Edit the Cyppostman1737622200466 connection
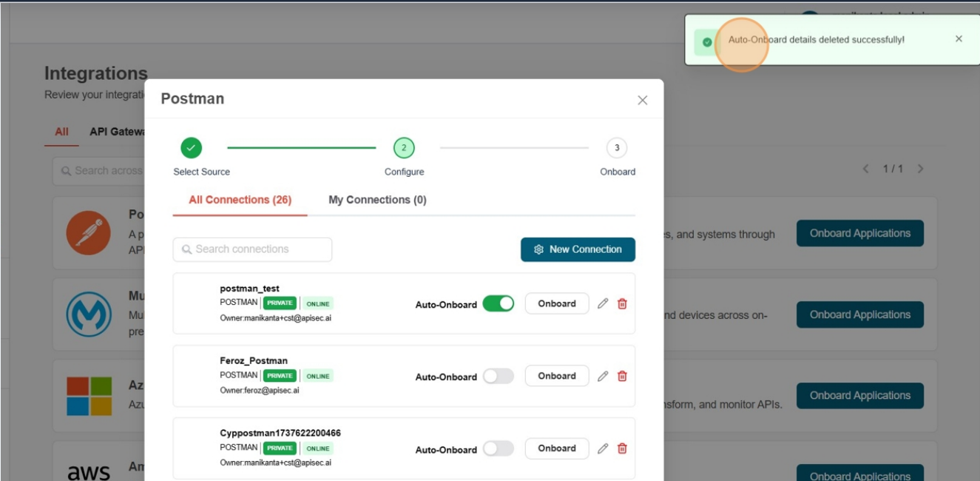 603,448
